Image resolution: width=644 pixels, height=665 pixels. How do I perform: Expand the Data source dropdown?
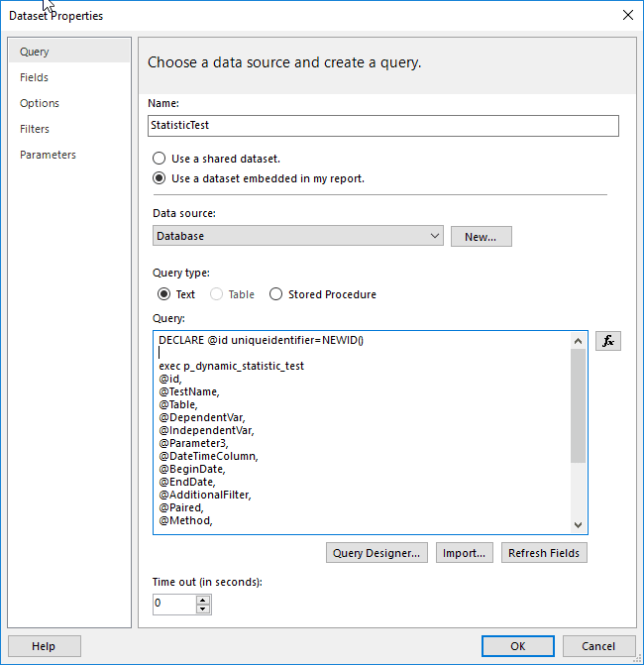[x=435, y=236]
